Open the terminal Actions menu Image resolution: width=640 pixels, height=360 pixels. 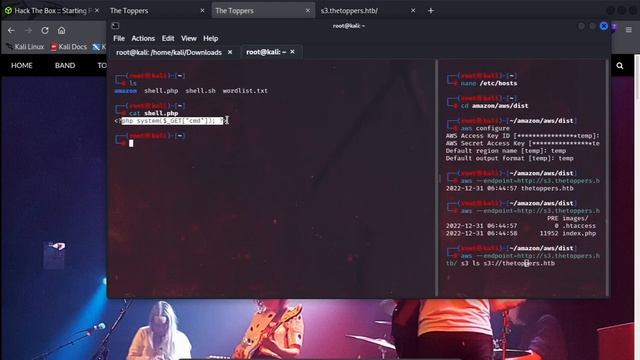pyautogui.click(x=143, y=38)
